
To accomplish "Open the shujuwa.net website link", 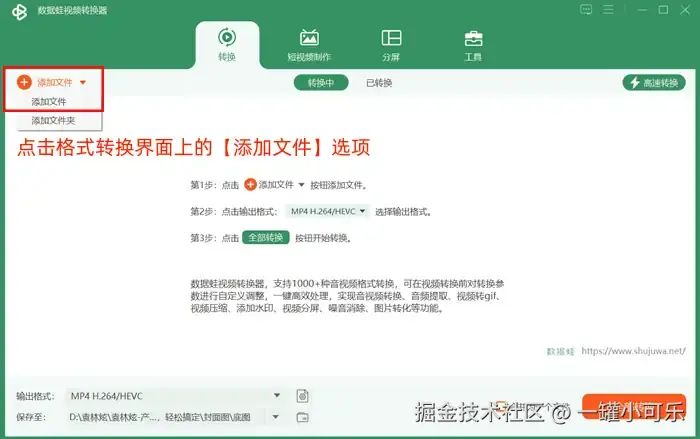I will point(633,351).
